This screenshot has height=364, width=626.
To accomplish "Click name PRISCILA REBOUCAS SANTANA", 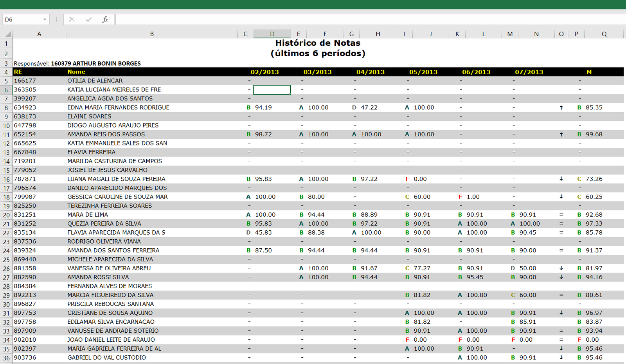I will coord(110,304).
